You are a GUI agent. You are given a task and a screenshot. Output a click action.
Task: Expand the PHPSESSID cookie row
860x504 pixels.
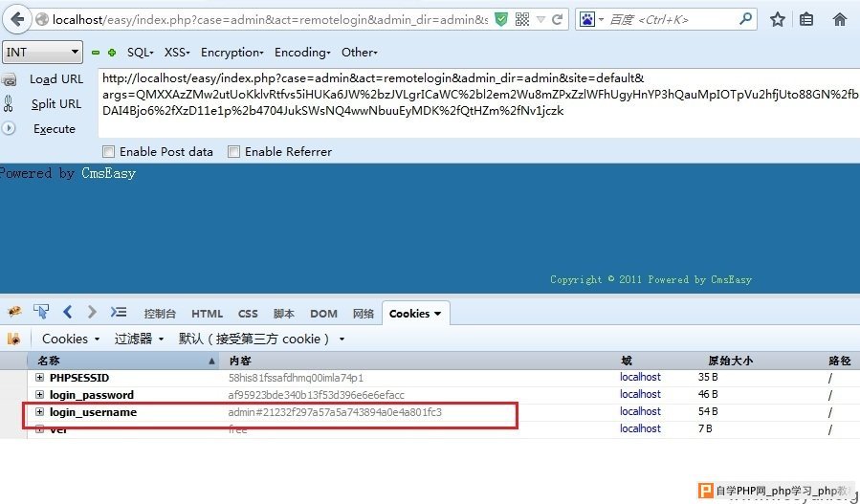(x=39, y=378)
